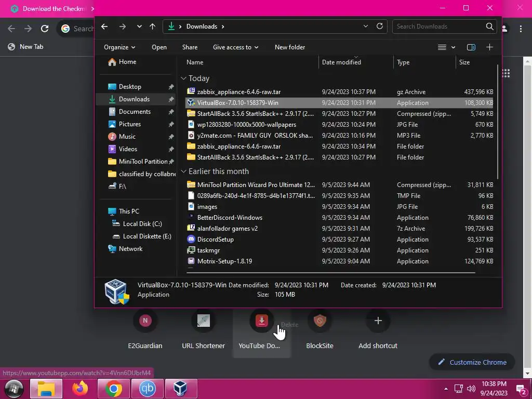
Task: Open Home in the navigation pane
Action: 122,62
